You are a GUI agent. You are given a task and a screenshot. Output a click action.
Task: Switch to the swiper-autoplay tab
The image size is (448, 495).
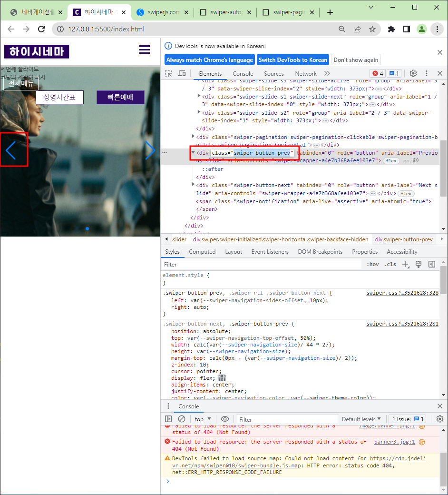click(226, 12)
